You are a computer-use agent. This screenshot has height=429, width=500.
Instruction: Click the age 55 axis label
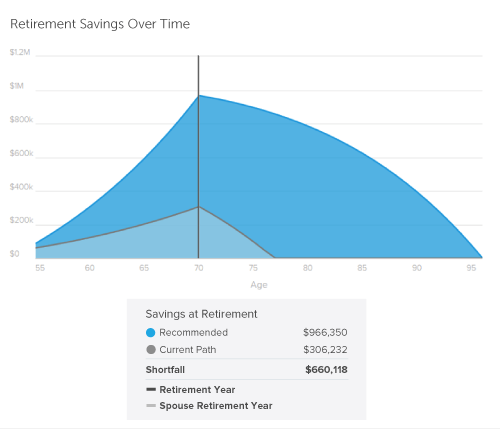click(40, 268)
